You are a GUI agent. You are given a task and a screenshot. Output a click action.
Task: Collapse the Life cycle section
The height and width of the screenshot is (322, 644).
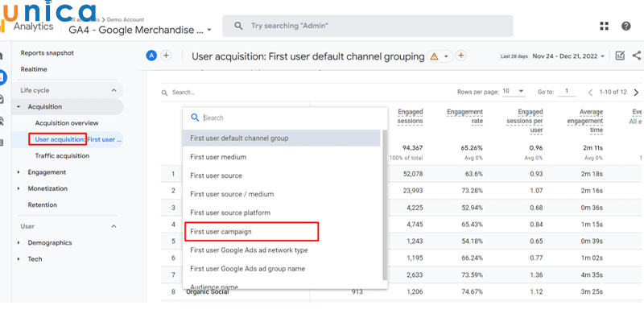(114, 90)
